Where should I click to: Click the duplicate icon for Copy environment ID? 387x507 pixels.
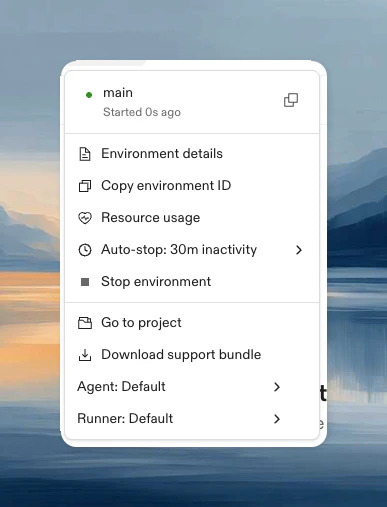coord(85,186)
